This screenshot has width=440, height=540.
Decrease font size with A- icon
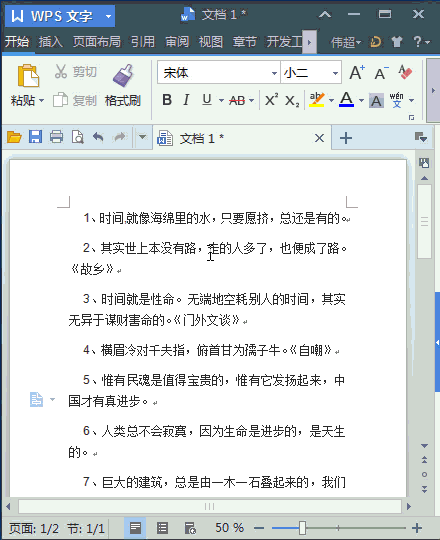[x=381, y=73]
